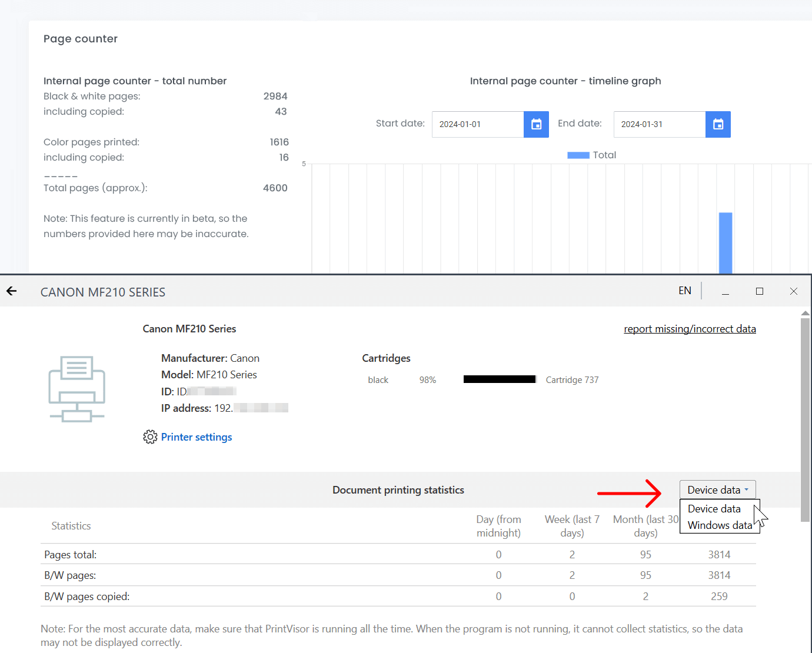Expand the Device data dropdown
The image size is (812, 653).
(x=717, y=490)
